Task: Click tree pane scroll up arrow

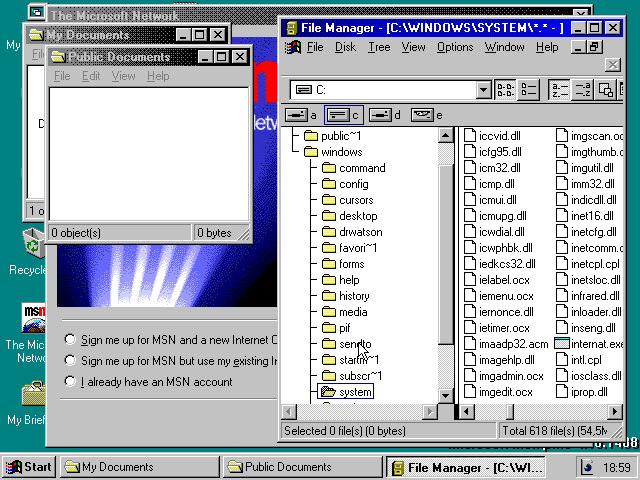Action: tap(446, 135)
